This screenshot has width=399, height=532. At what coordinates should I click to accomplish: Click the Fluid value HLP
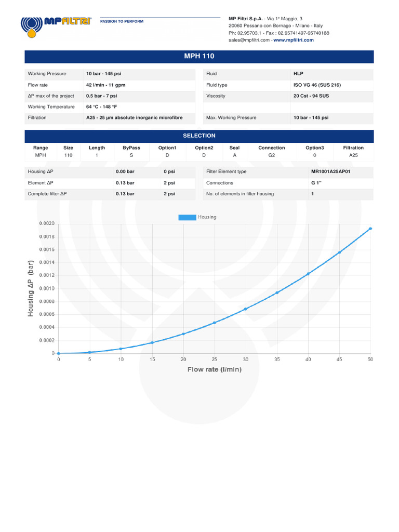pyautogui.click(x=298, y=74)
